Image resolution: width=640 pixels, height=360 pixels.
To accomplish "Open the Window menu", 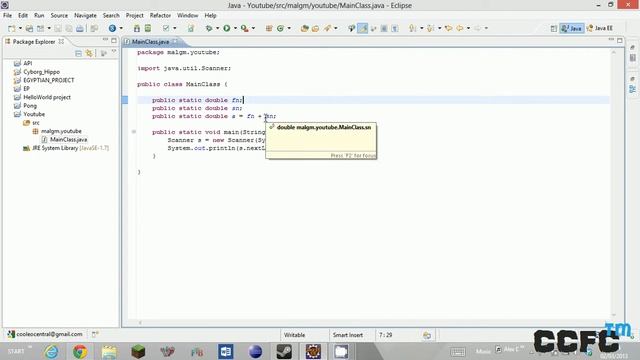I will pyautogui.click(x=187, y=16).
